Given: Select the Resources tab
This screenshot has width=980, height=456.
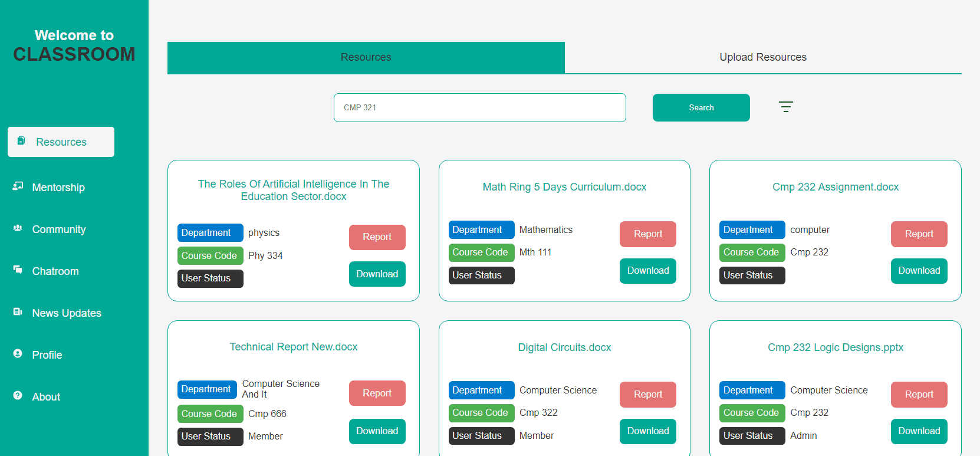Looking at the screenshot, I should click(366, 57).
